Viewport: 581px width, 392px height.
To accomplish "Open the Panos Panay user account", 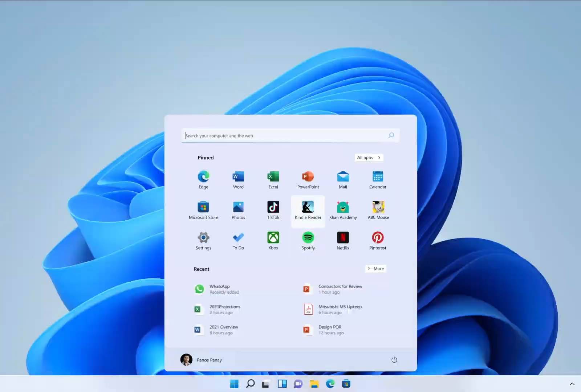I will tap(202, 360).
